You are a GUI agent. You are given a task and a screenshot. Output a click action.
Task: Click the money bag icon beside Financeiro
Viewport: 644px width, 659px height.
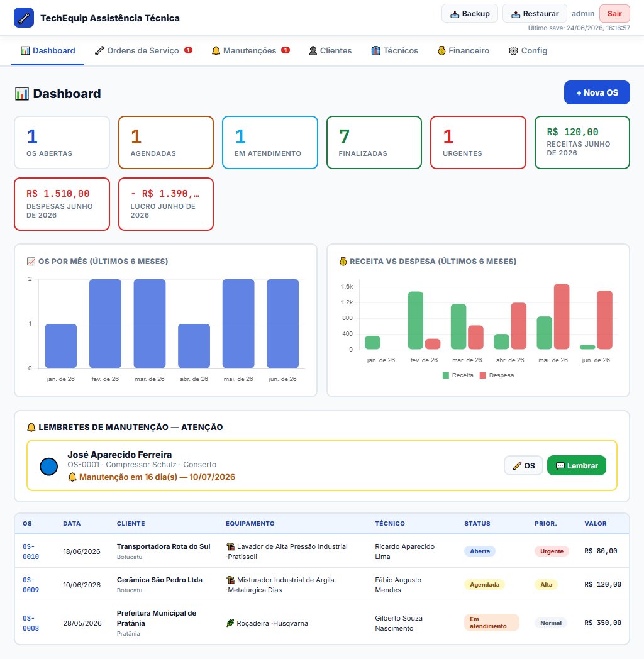click(441, 51)
